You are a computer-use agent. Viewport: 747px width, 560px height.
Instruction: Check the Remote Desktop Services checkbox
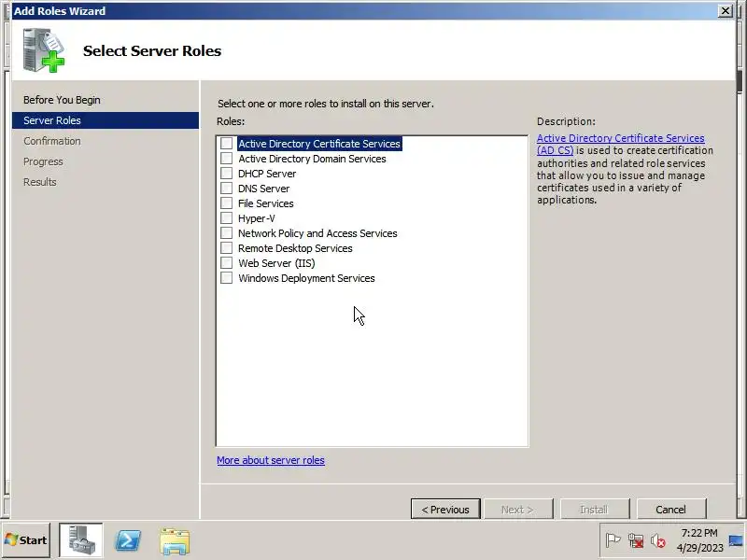(226, 248)
